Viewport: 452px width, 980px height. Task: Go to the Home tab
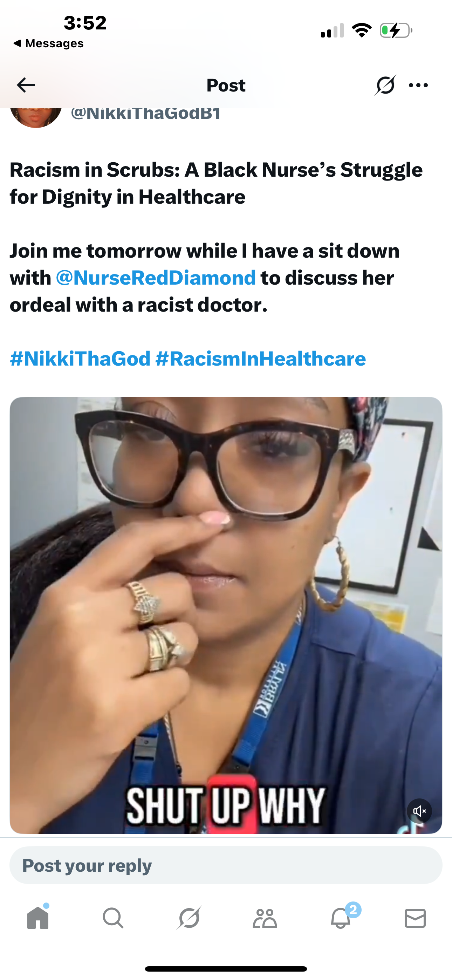(x=38, y=917)
